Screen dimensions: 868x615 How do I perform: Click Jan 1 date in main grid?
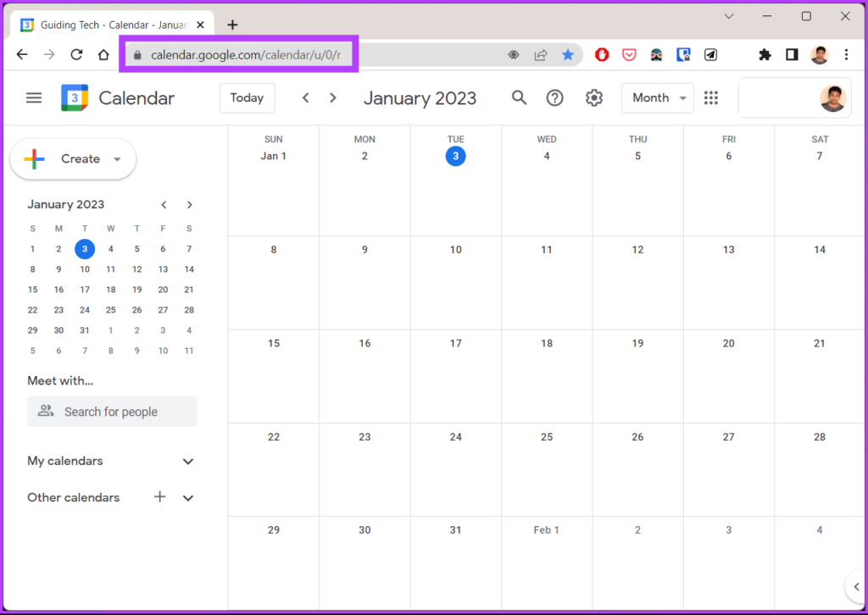pos(274,156)
